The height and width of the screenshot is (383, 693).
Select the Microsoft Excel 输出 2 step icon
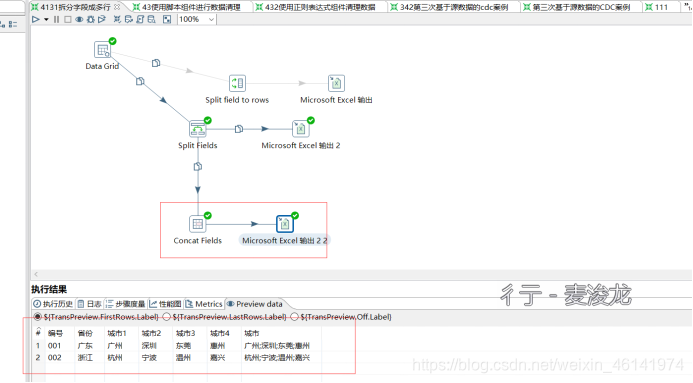pos(301,129)
